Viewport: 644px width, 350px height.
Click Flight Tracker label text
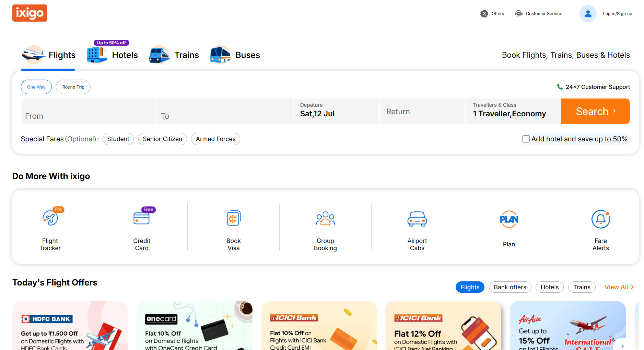[x=50, y=244]
